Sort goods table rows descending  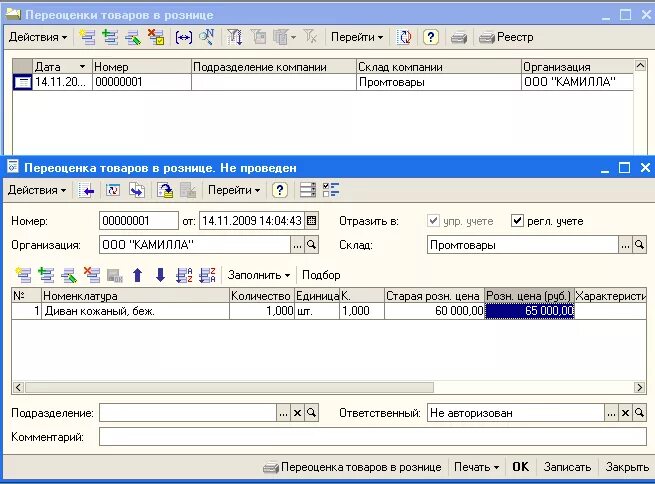[207, 275]
